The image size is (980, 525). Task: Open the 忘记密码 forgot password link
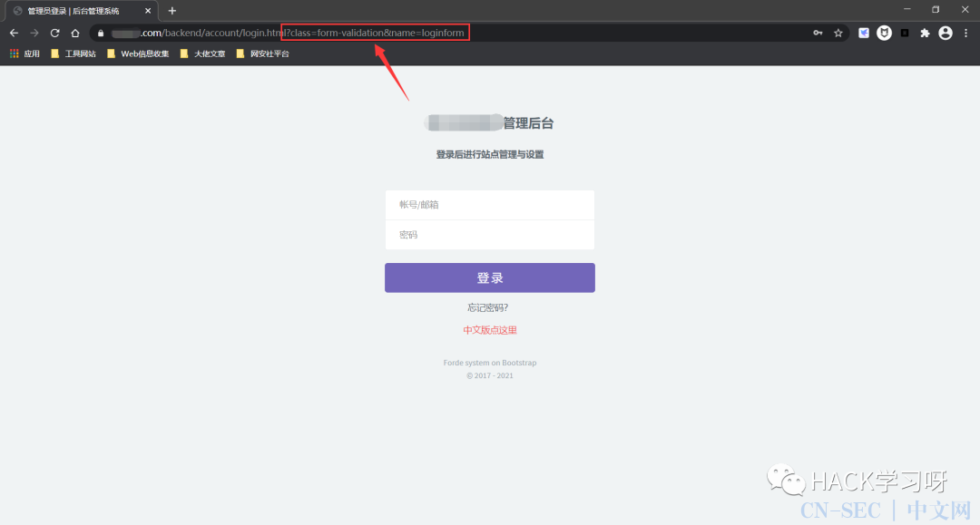490,307
